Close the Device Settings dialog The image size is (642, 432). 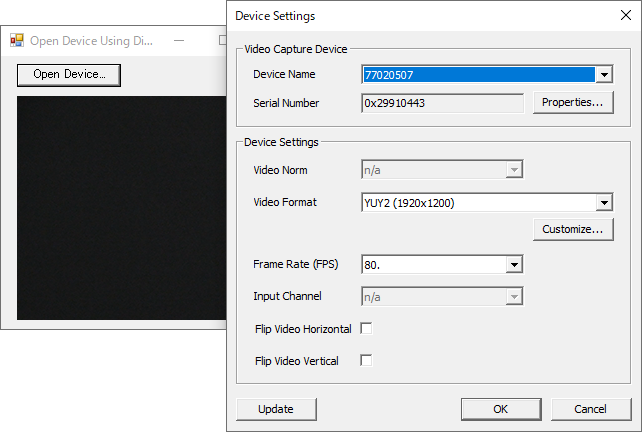click(626, 15)
